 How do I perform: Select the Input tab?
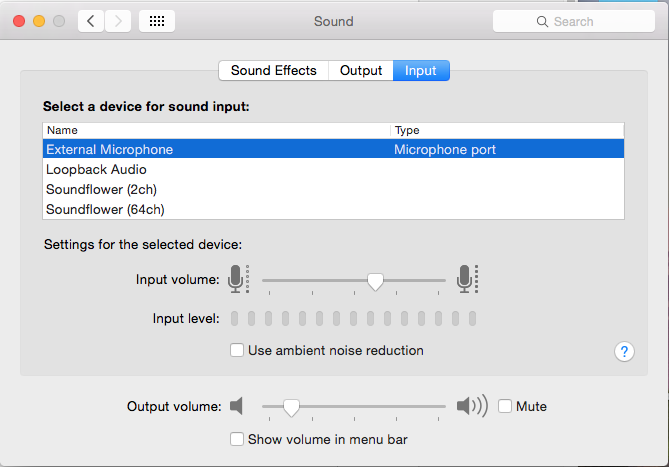pos(421,70)
